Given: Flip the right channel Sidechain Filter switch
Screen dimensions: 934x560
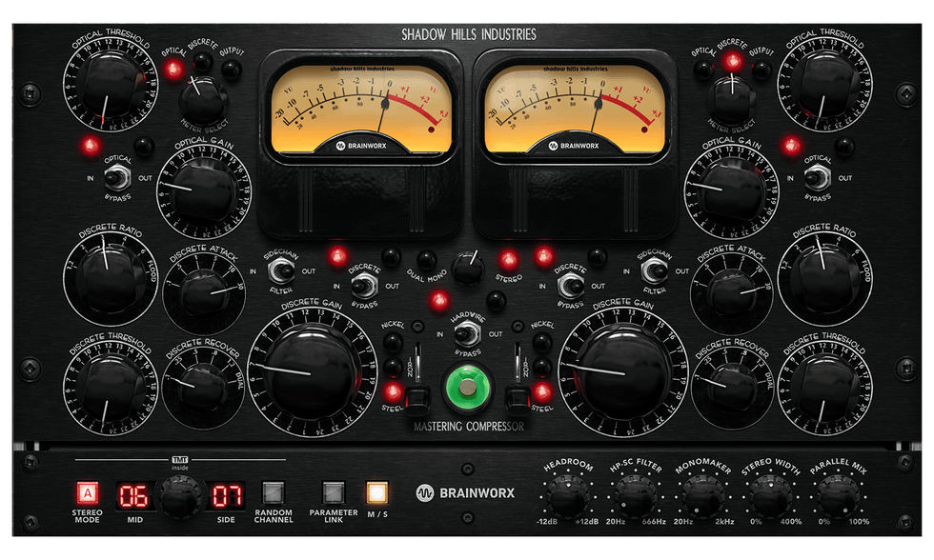Looking at the screenshot, I should 654,271.
